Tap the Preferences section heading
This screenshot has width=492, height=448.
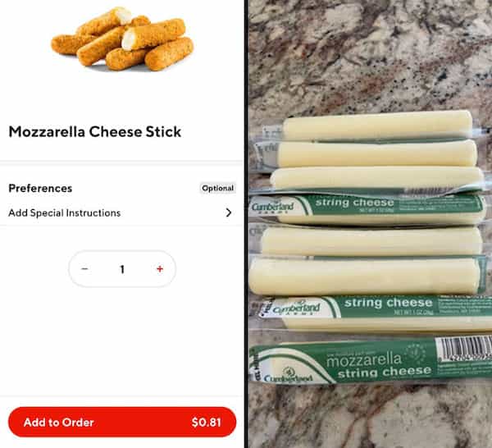point(40,189)
